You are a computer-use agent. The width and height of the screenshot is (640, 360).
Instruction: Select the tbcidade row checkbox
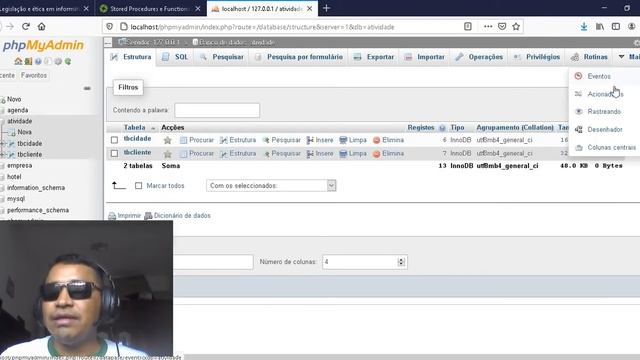(x=114, y=140)
